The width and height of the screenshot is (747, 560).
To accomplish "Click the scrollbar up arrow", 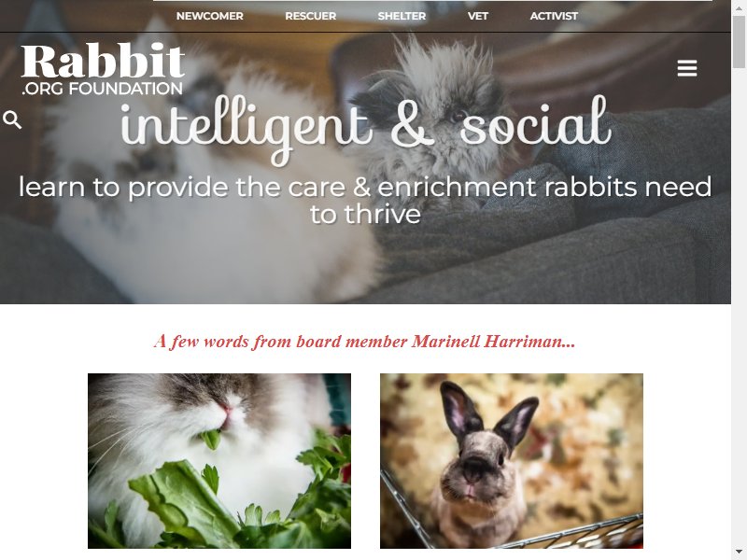I will pos(739,7).
